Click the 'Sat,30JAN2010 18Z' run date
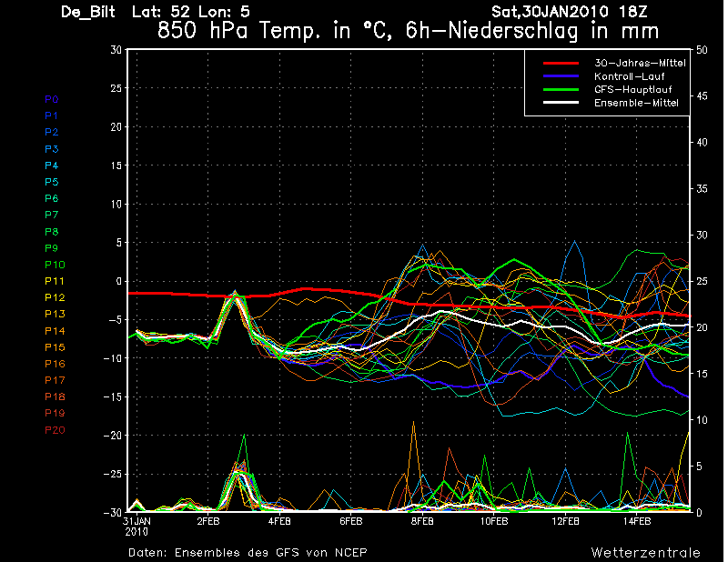The width and height of the screenshot is (728, 562). point(570,12)
